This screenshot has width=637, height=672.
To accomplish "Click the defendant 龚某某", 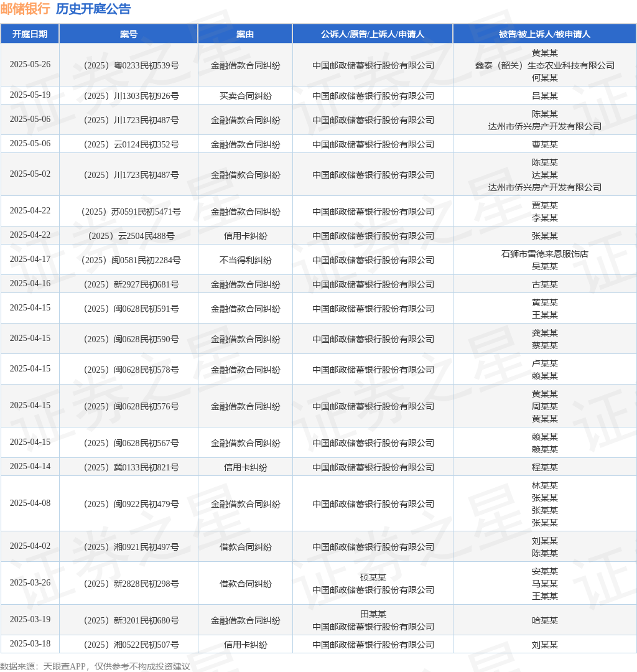I will point(545,333).
